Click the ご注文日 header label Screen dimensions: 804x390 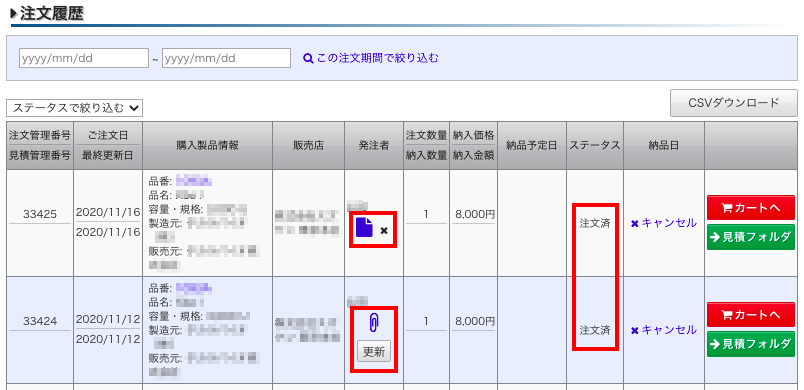(x=108, y=136)
